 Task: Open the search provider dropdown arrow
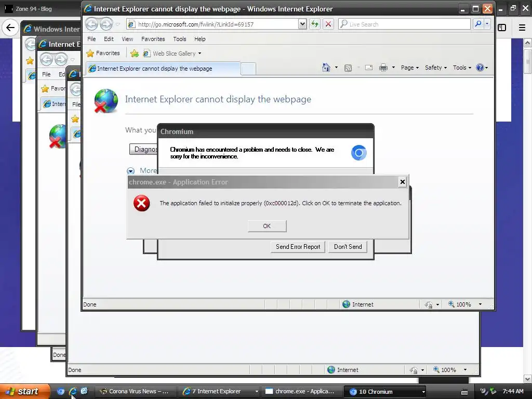point(487,24)
